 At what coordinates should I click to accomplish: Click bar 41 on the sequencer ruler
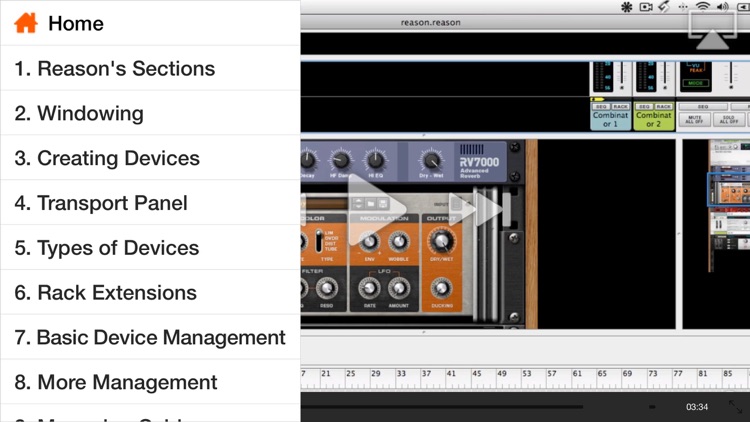[x=451, y=374]
